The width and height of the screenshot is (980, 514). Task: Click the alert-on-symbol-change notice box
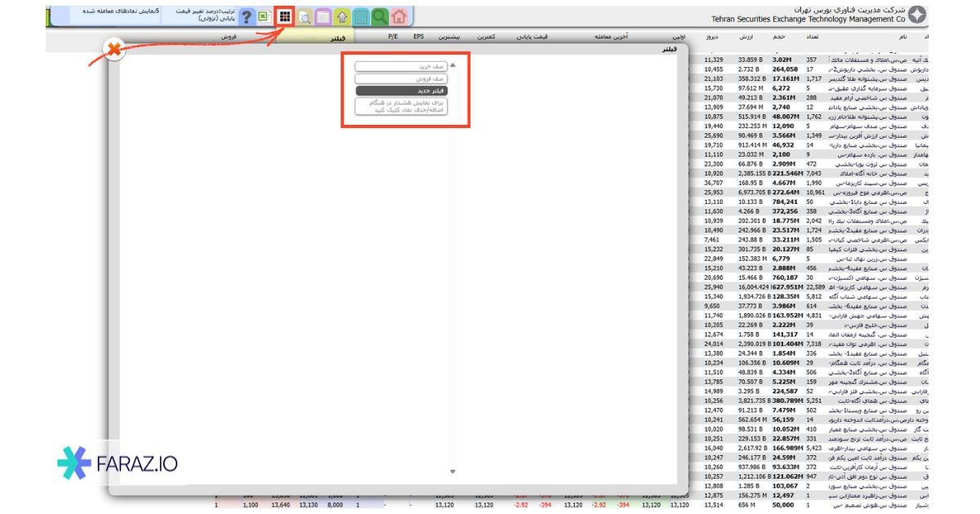pos(402,106)
